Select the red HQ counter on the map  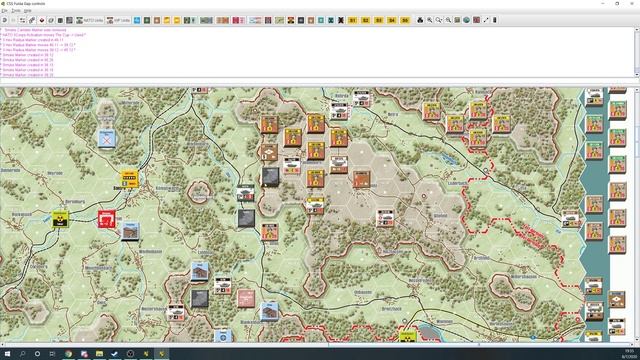coord(107,219)
